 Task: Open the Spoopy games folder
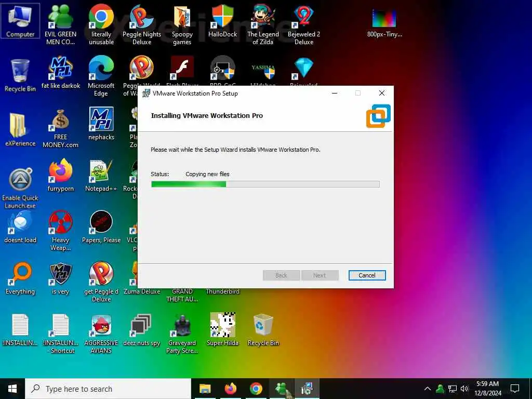pyautogui.click(x=182, y=24)
